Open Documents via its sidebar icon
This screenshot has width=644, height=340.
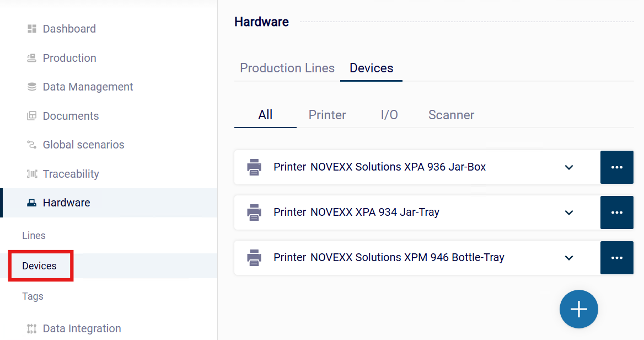point(31,116)
